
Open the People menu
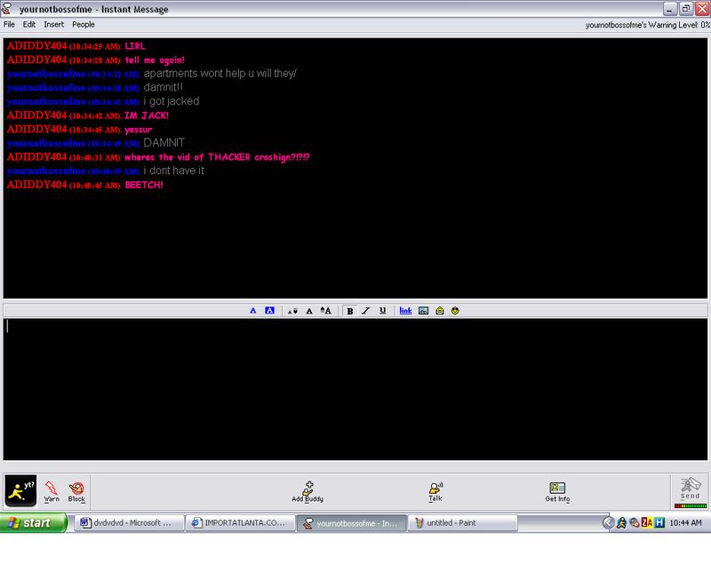pyautogui.click(x=83, y=24)
